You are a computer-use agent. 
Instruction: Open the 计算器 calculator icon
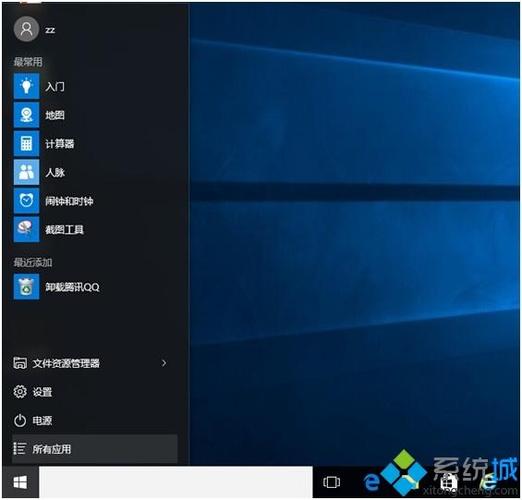point(26,144)
